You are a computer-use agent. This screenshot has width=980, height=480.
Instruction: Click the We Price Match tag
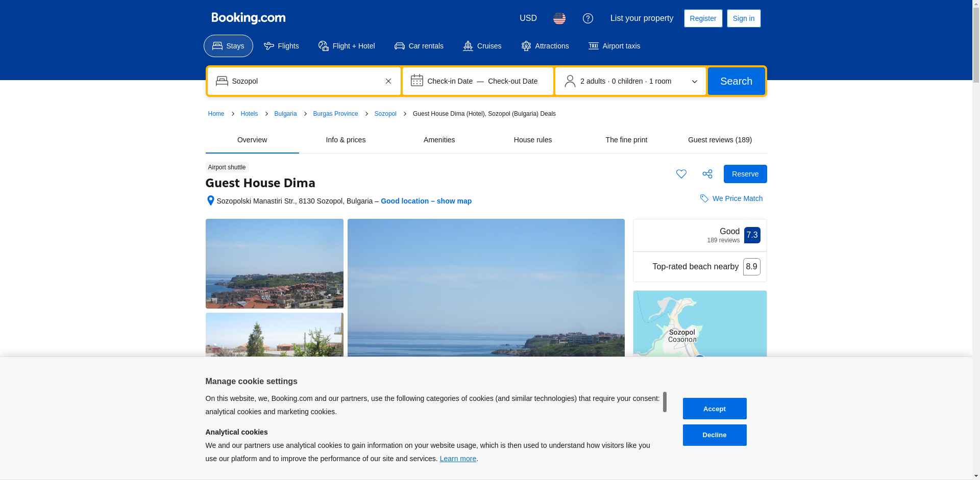tap(731, 198)
